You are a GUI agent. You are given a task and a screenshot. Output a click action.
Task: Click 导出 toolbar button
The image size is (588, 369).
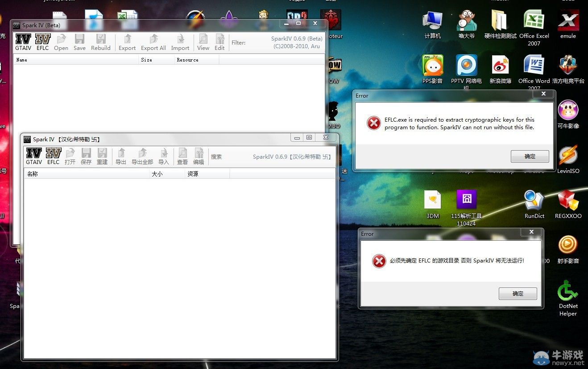pos(121,156)
